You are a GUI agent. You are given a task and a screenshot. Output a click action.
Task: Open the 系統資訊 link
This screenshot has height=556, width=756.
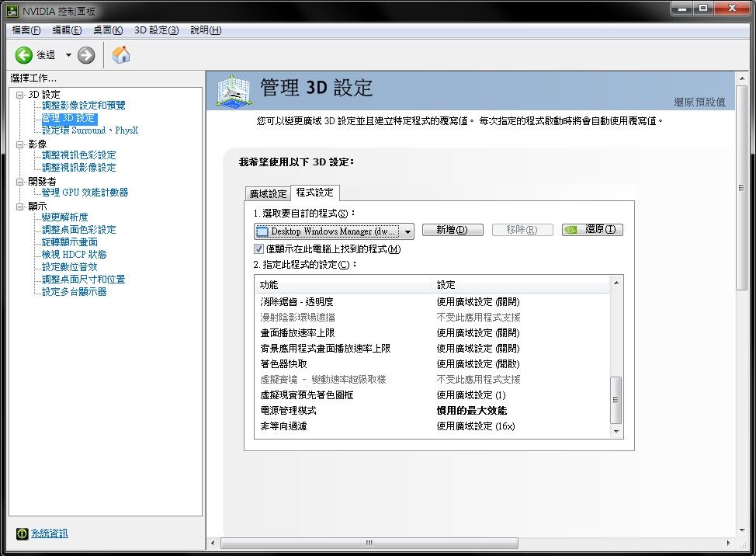click(x=49, y=533)
